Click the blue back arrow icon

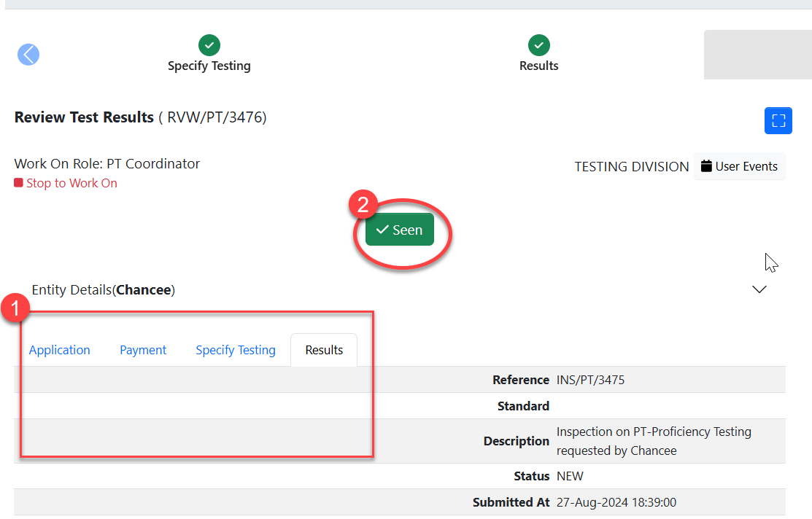click(x=28, y=55)
